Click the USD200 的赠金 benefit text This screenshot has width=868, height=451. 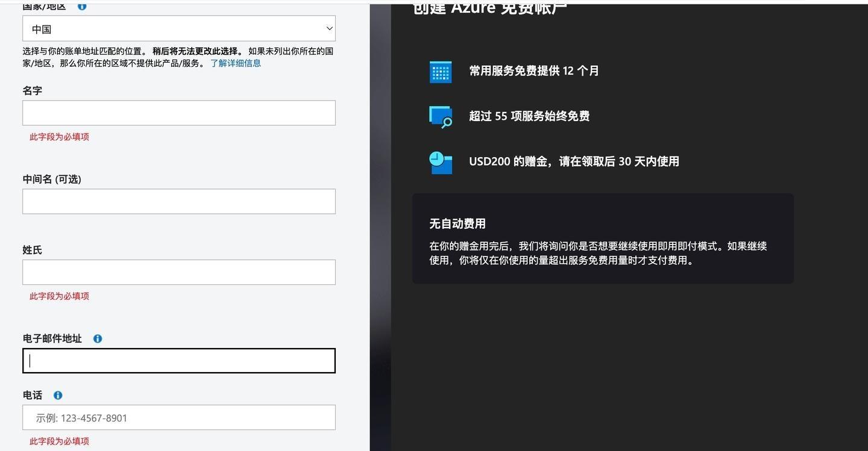click(573, 161)
